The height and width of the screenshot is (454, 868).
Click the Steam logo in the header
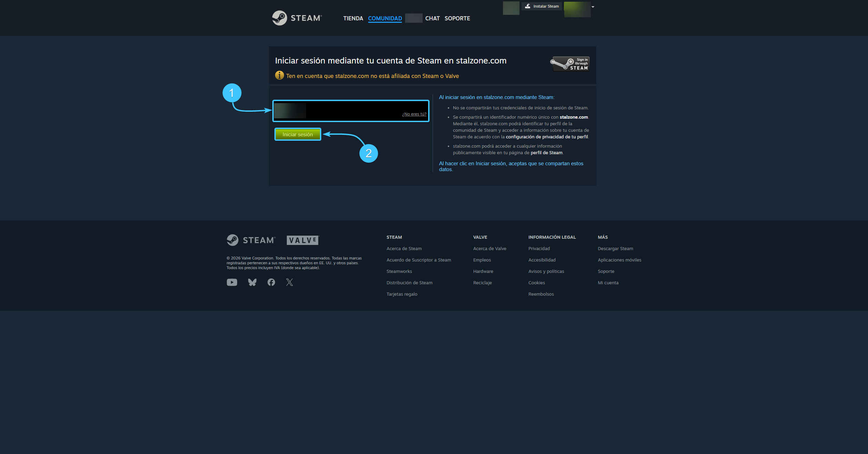(297, 18)
